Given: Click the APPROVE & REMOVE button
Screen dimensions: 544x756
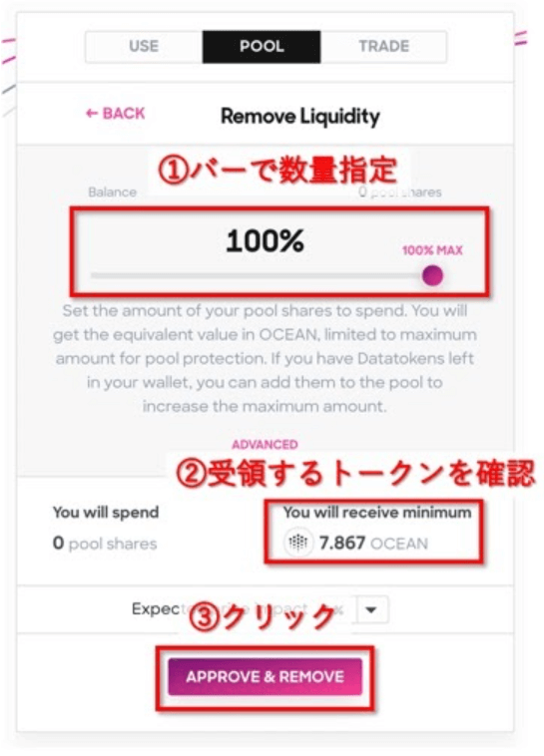Looking at the screenshot, I should pyautogui.click(x=265, y=676).
